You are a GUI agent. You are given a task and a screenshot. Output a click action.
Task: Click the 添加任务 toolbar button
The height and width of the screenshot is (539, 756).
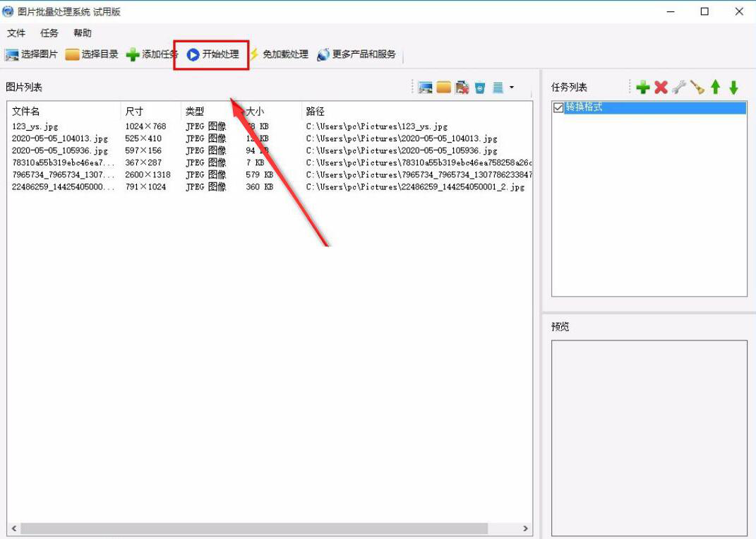(152, 54)
